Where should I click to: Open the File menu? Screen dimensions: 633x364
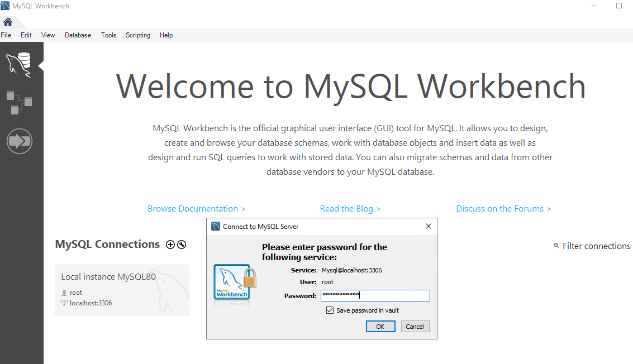6,35
